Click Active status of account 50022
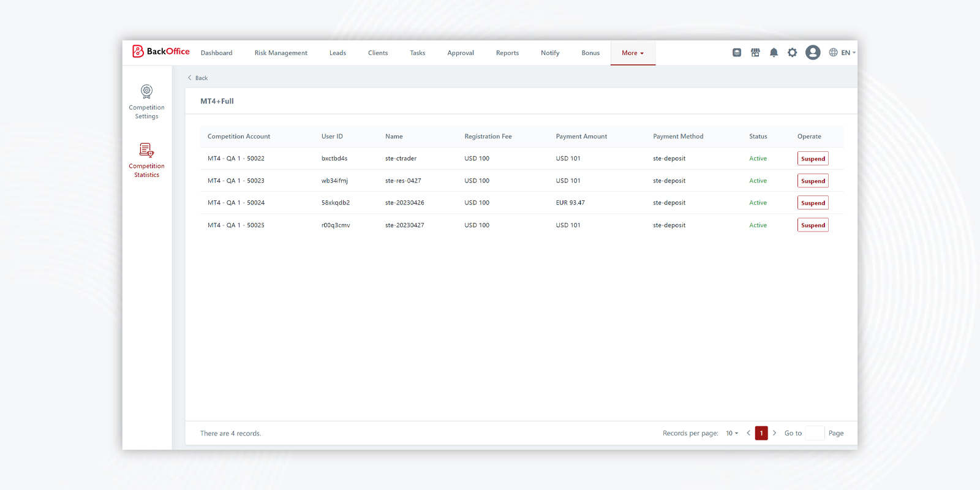The height and width of the screenshot is (490, 980). [758, 159]
